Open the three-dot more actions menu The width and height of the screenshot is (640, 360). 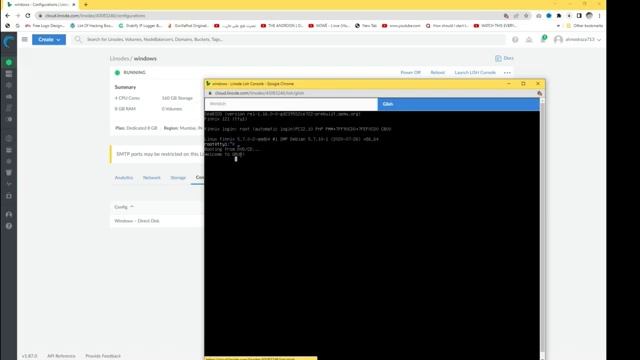coord(507,73)
